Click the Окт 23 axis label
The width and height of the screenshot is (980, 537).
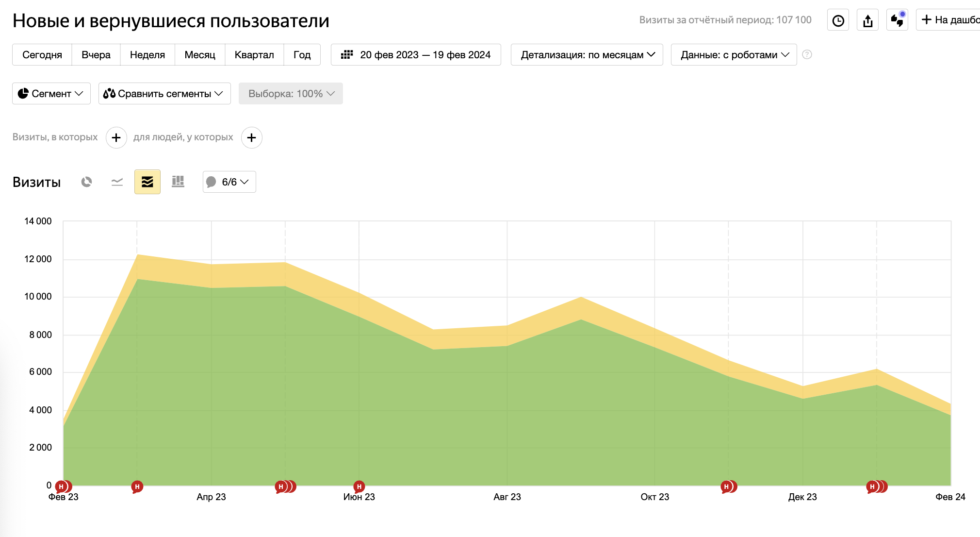coord(654,497)
